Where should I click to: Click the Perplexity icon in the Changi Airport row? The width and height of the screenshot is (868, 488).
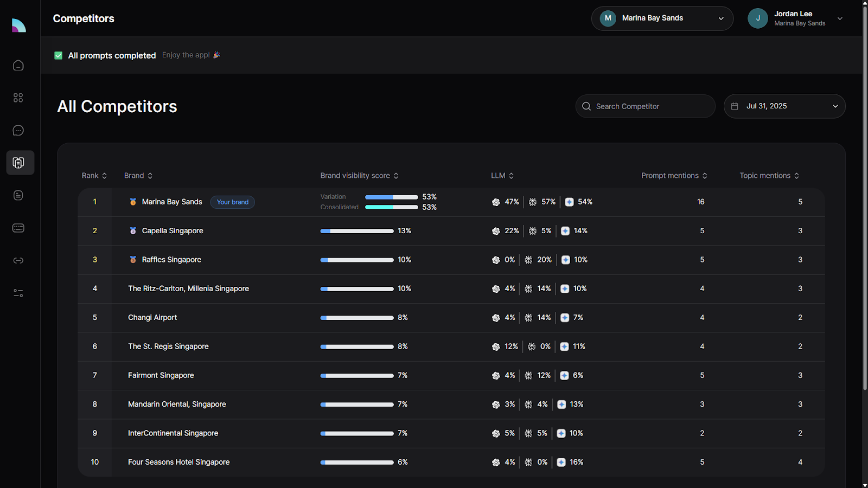click(528, 318)
